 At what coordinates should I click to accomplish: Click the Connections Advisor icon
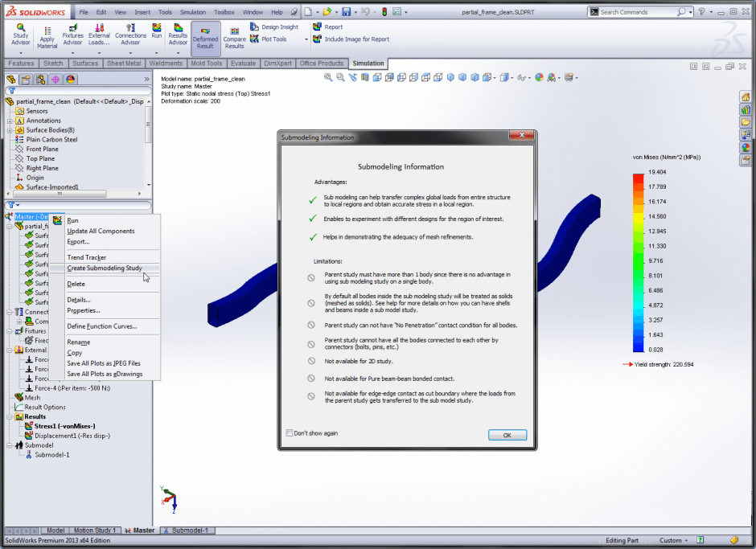pyautogui.click(x=130, y=34)
